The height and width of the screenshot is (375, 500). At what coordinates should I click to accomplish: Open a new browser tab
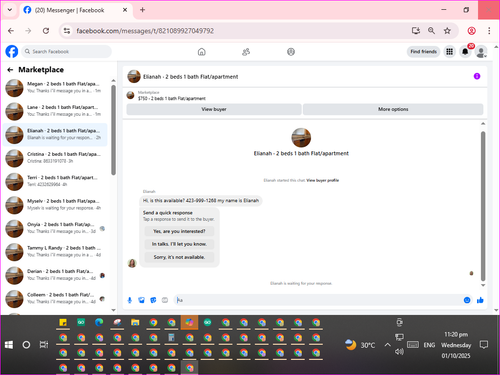coord(142,10)
